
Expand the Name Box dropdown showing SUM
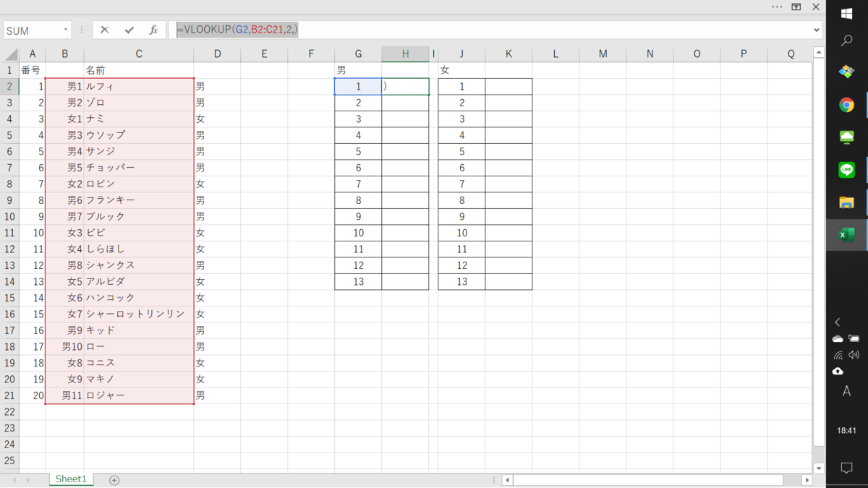click(66, 30)
